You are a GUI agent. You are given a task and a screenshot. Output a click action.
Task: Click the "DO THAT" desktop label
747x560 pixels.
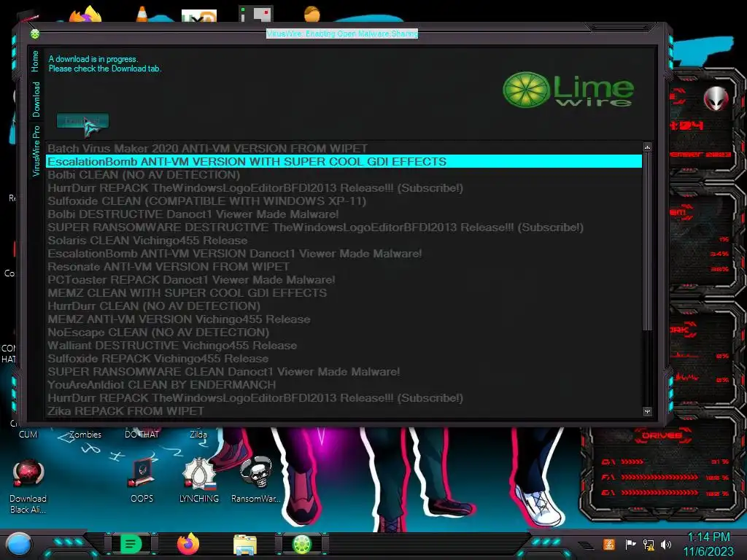(142, 435)
